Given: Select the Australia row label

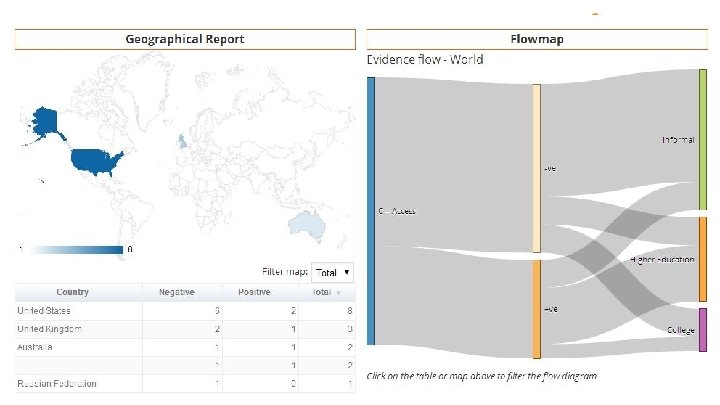Looking at the screenshot, I should [35, 347].
